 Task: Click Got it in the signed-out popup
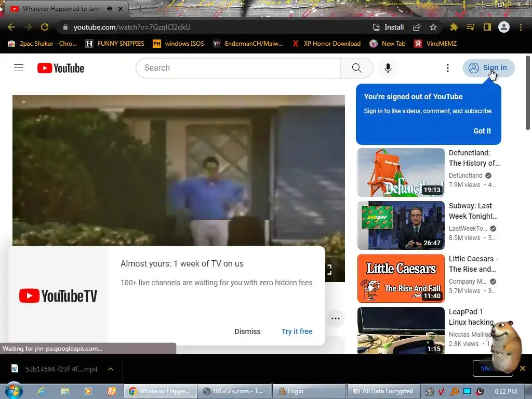point(482,131)
